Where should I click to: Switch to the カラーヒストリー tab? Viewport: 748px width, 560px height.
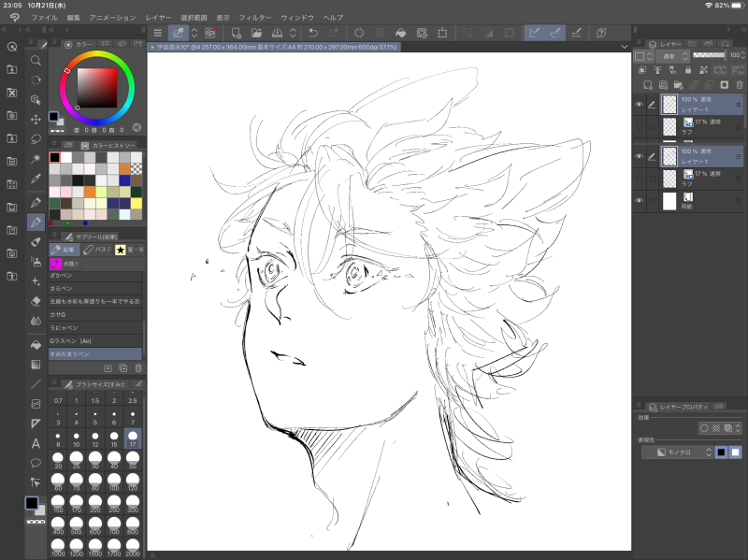click(108, 145)
